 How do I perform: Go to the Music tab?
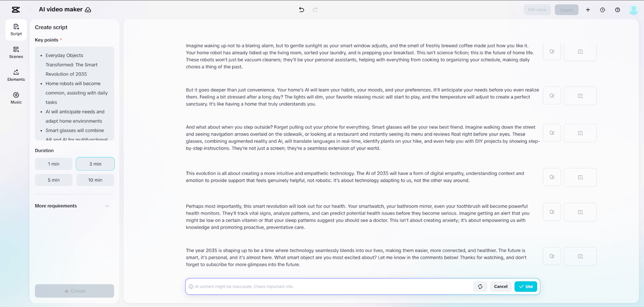(16, 98)
